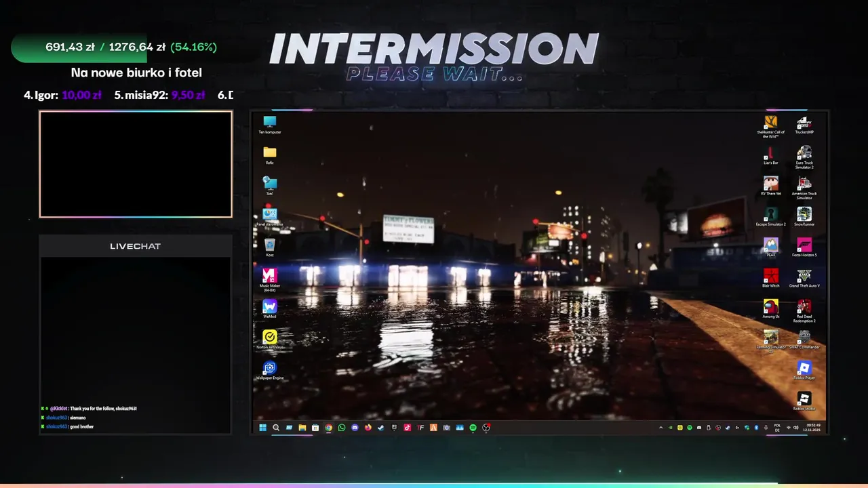Select the 'Sieć' network desktop icon
Screen dimensions: 868x488
[x=270, y=186]
